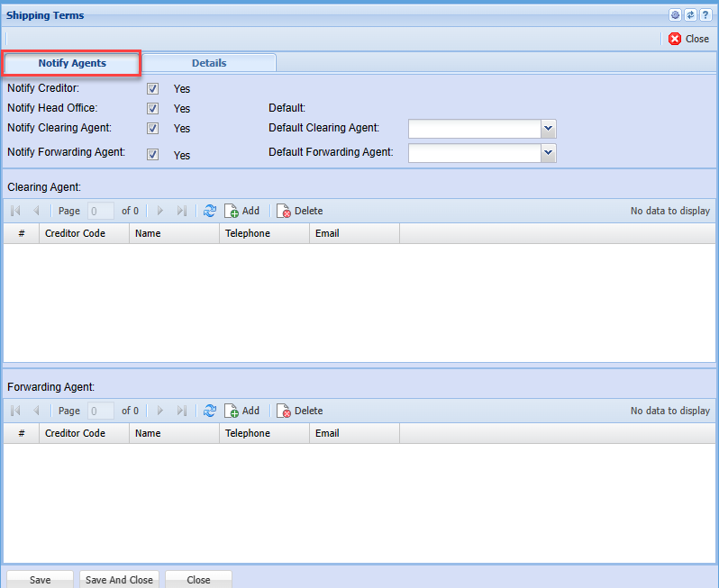Screen dimensions: 719x588
Task: Click the Save button
Action: [40, 580]
